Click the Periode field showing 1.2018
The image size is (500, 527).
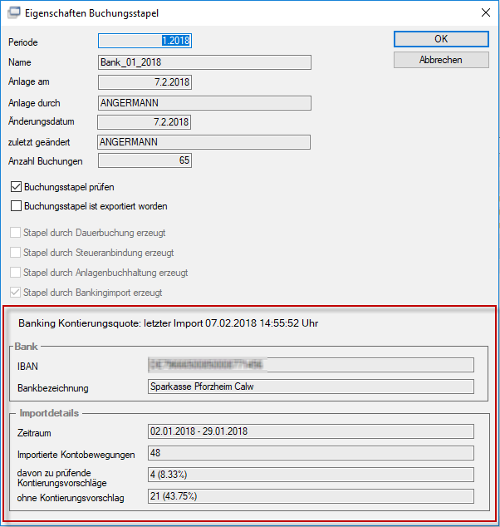click(x=145, y=41)
